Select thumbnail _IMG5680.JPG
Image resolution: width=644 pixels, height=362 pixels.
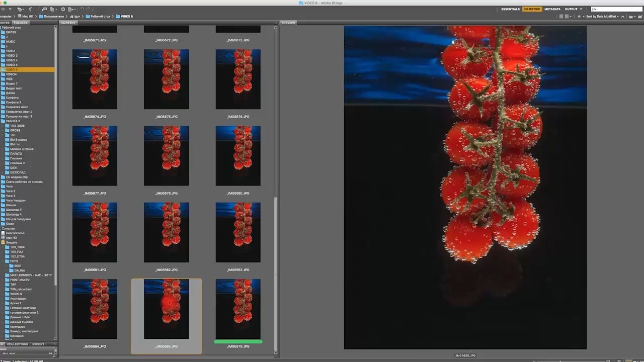pyautogui.click(x=238, y=155)
